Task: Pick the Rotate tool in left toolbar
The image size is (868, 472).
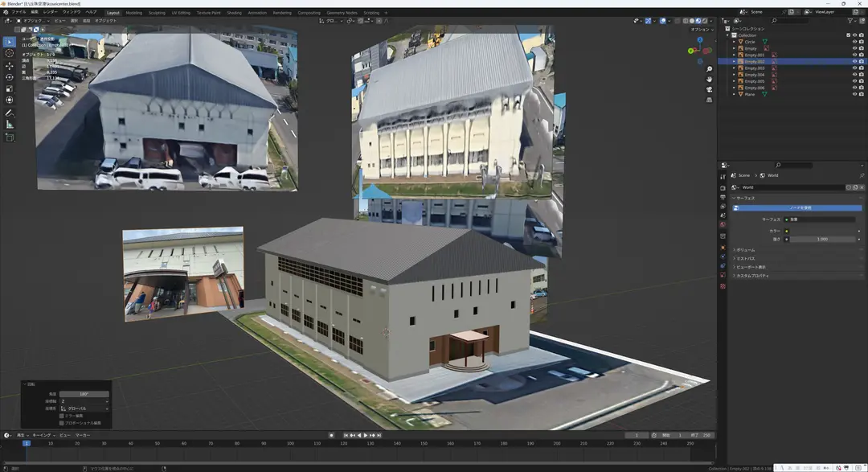Action: click(10, 77)
